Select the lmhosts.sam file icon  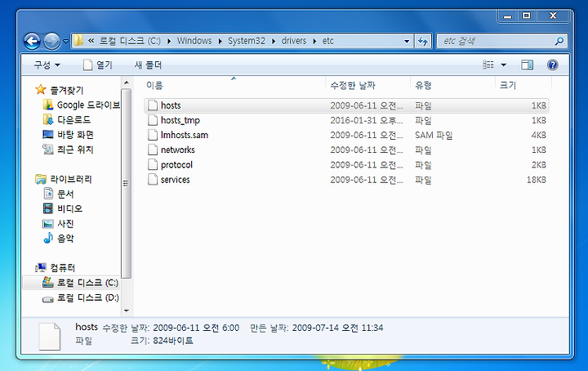[x=153, y=135]
